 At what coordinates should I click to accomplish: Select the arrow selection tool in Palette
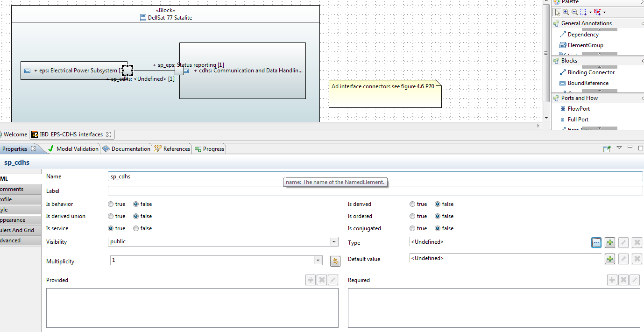[x=557, y=12]
